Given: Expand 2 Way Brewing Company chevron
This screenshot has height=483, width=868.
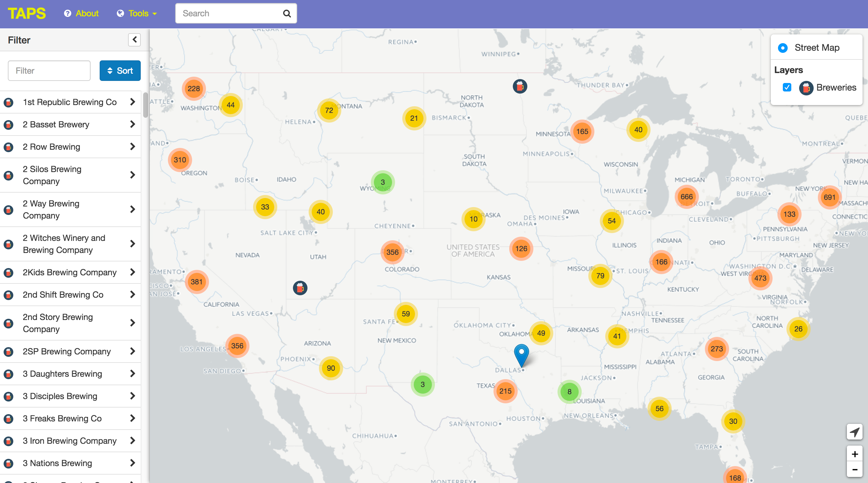Looking at the screenshot, I should point(132,209).
